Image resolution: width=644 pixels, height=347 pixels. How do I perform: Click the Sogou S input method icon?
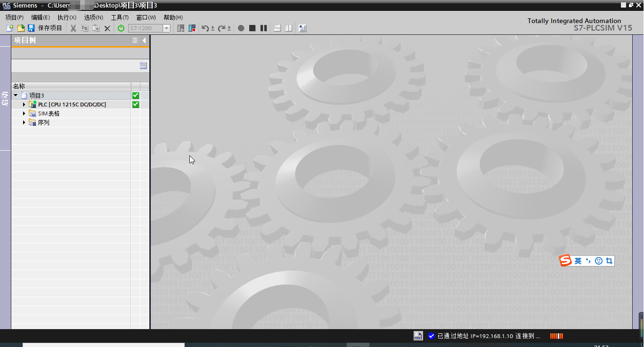(x=565, y=260)
